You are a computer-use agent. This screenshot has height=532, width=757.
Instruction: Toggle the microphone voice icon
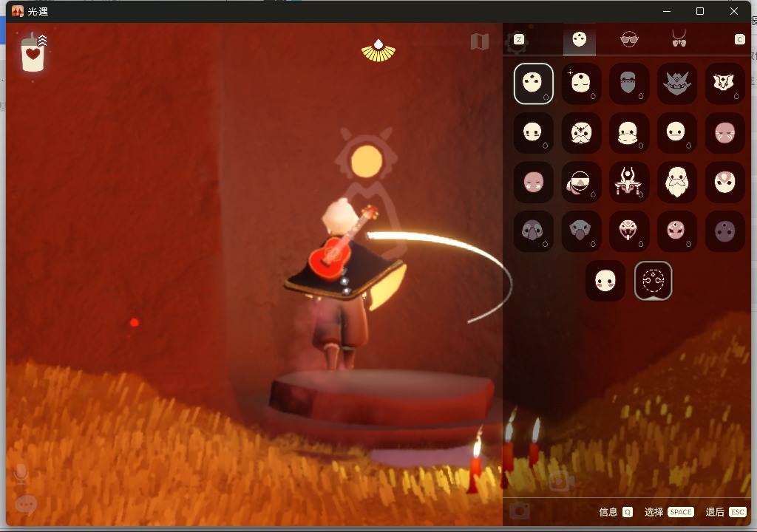coord(21,474)
